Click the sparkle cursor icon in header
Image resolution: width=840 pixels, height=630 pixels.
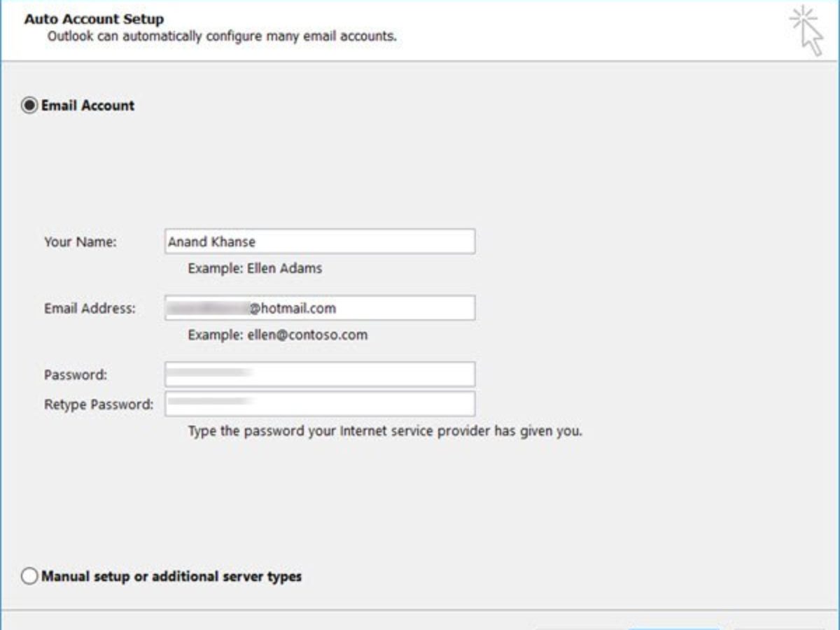(x=806, y=31)
